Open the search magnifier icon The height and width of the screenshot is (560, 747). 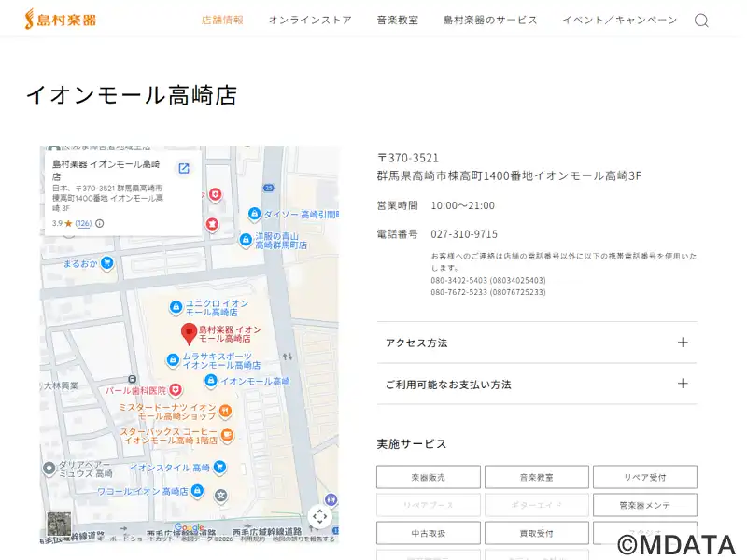click(701, 21)
